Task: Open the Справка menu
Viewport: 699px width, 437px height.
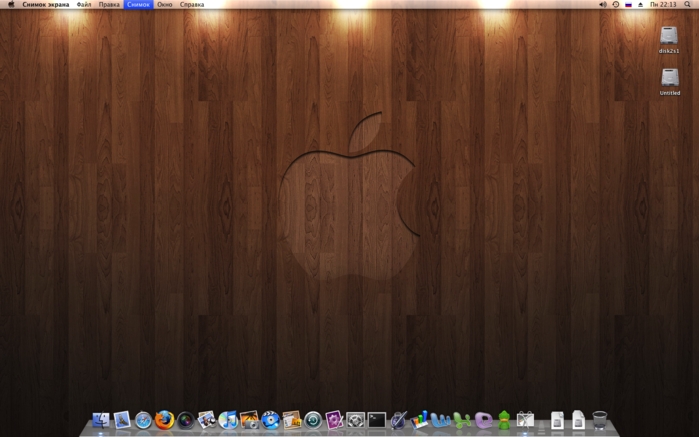Action: (x=192, y=4)
